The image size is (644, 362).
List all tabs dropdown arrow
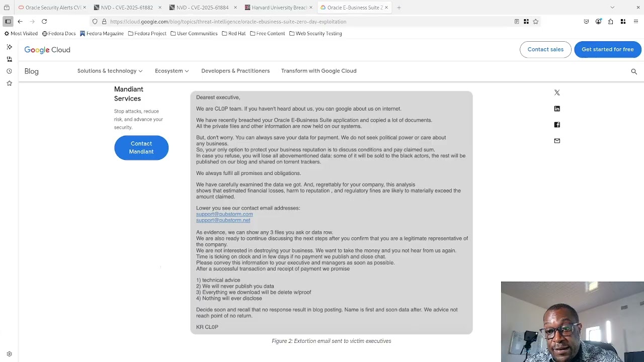tap(612, 8)
